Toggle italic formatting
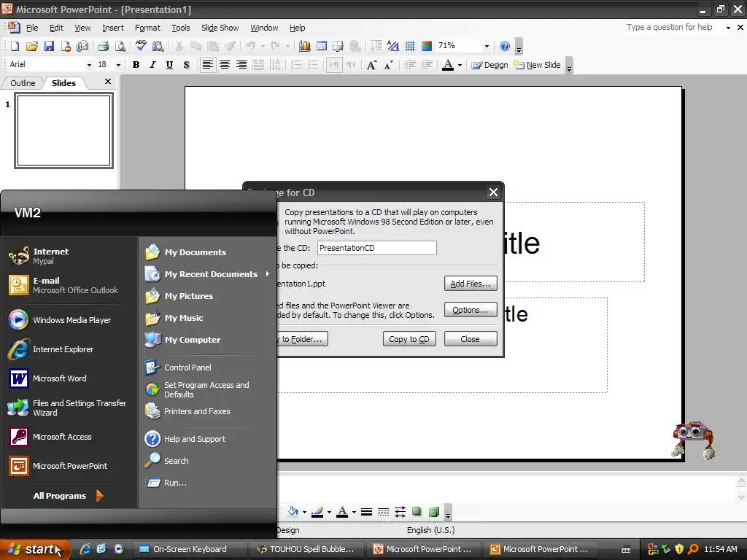747x560 pixels. tap(152, 65)
